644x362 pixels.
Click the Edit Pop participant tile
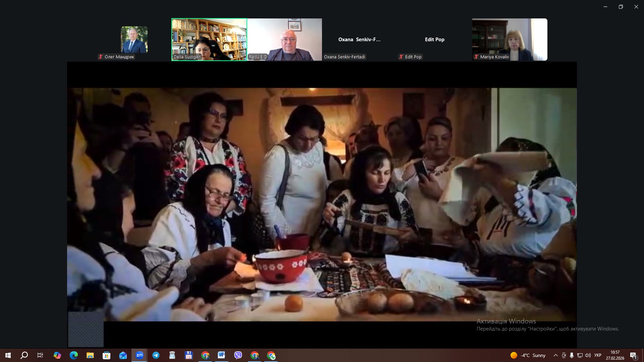pos(434,40)
